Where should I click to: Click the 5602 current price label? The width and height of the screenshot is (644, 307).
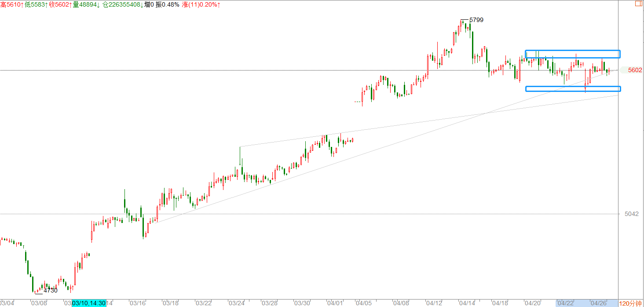coord(635,70)
